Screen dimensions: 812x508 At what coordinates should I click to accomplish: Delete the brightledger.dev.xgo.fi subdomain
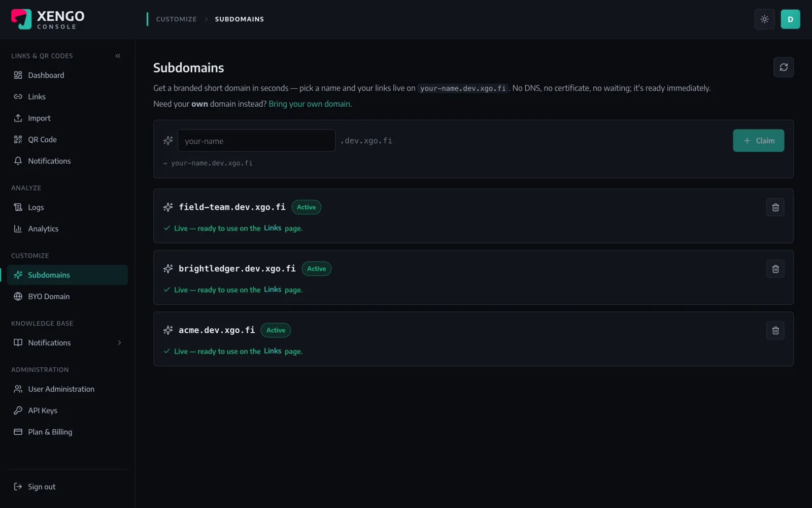point(775,269)
